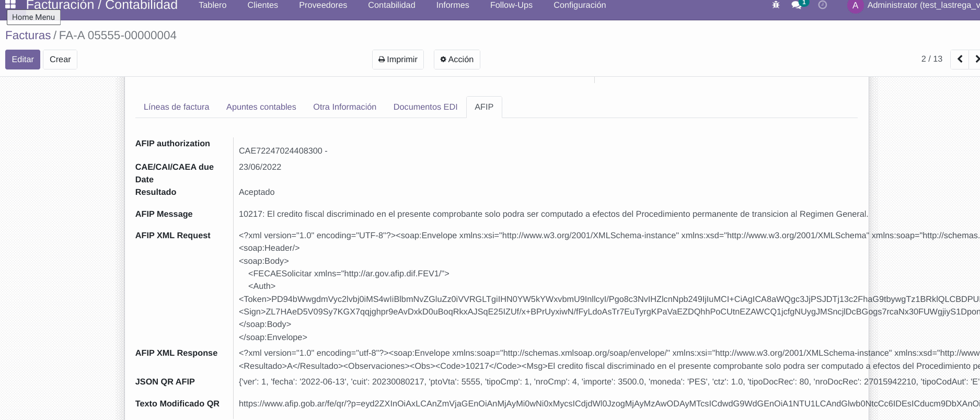Click CAE72247024408300 authorization value
This screenshot has width=980, height=420.
click(x=283, y=151)
